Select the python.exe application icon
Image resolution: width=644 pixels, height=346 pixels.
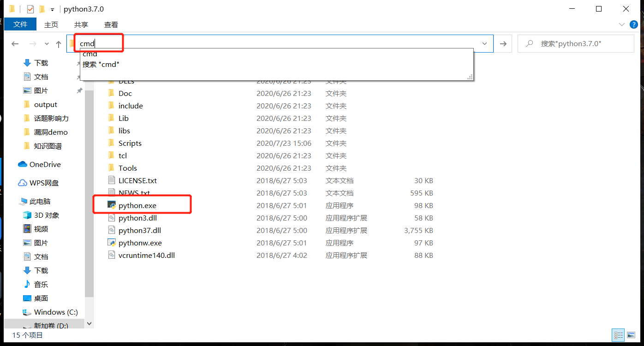pos(111,205)
